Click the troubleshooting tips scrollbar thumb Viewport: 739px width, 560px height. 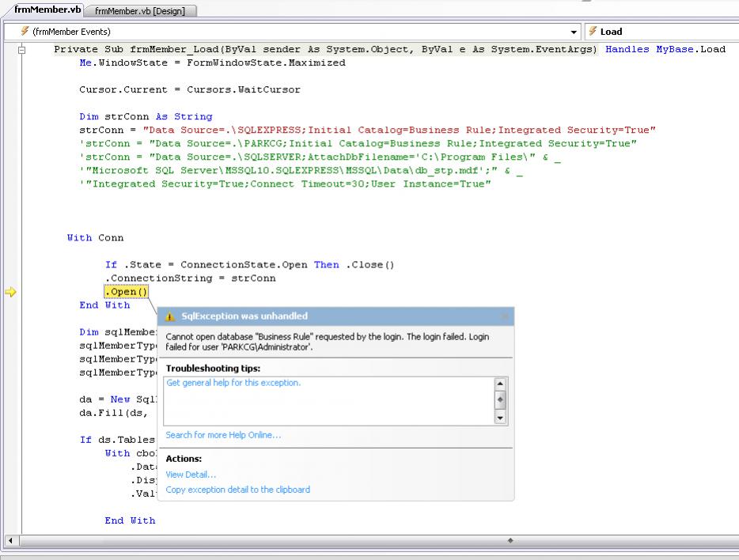pos(500,400)
